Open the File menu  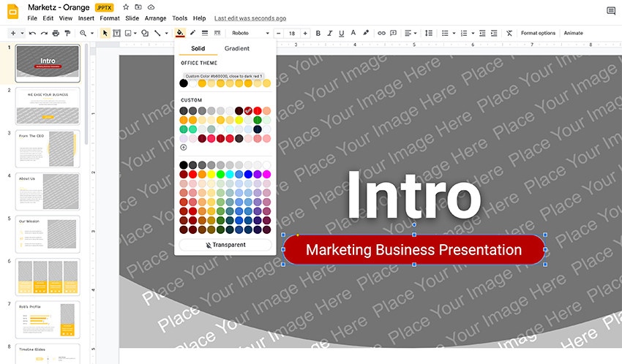pyautogui.click(x=32, y=18)
